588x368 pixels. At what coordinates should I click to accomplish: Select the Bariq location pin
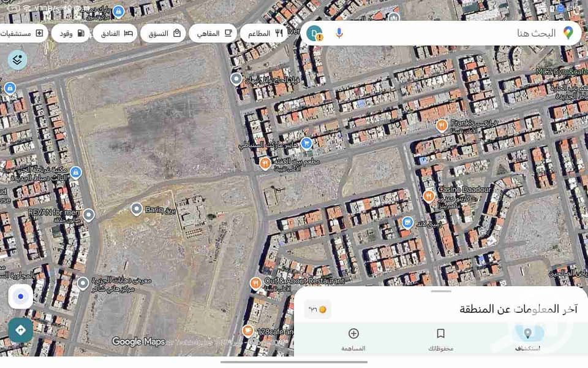pyautogui.click(x=137, y=209)
